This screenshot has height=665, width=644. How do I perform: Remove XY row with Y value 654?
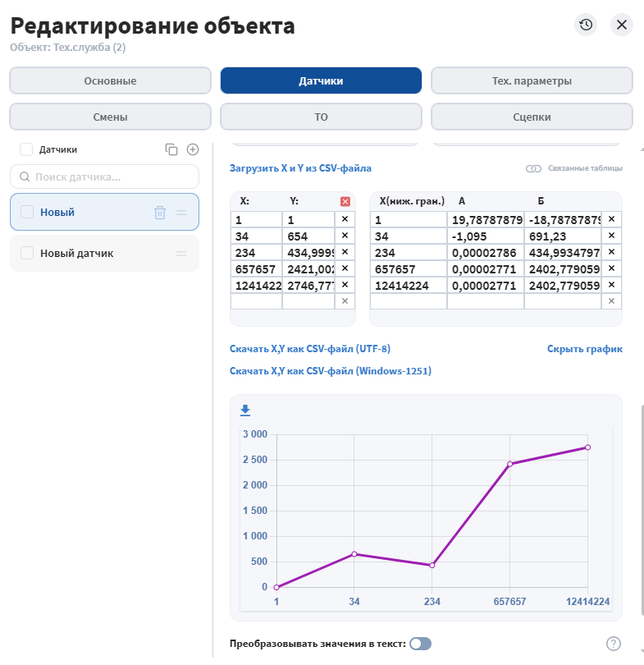point(345,236)
